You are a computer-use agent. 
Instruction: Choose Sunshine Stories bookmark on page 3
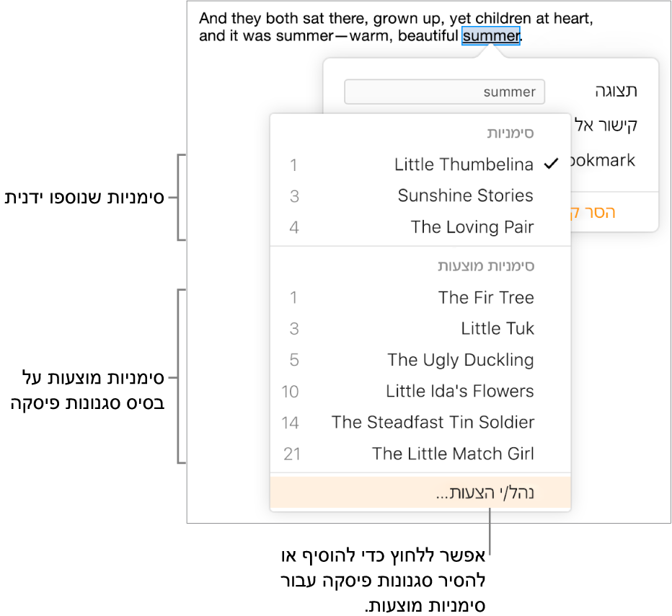coord(465,195)
